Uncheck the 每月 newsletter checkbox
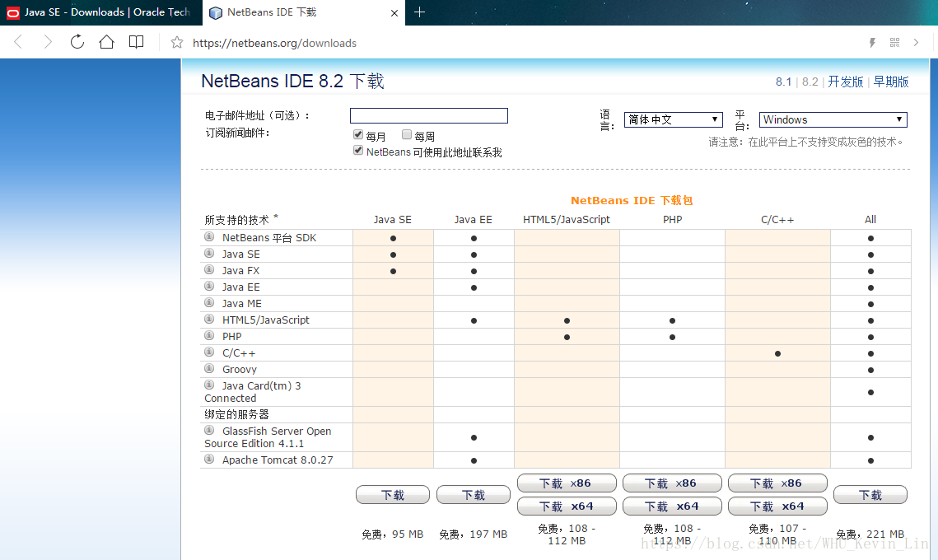Viewport: 938px width, 560px height. (358, 135)
